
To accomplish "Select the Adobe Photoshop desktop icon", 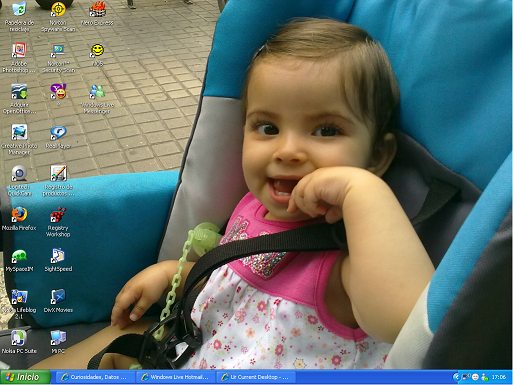I will point(19,57).
